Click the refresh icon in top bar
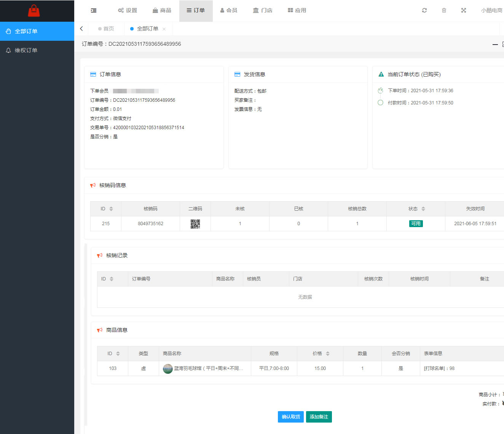Screen dimensions: 504x434 [x=424, y=10]
